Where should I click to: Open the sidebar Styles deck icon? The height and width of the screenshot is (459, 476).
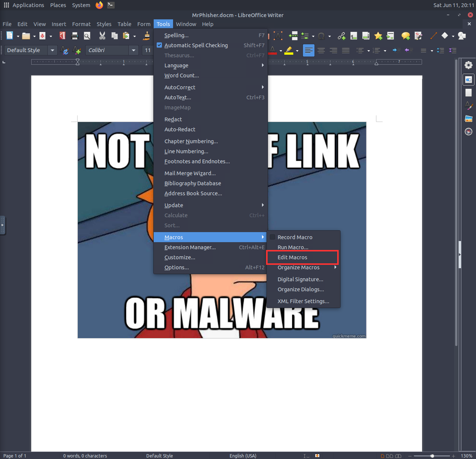click(x=469, y=106)
